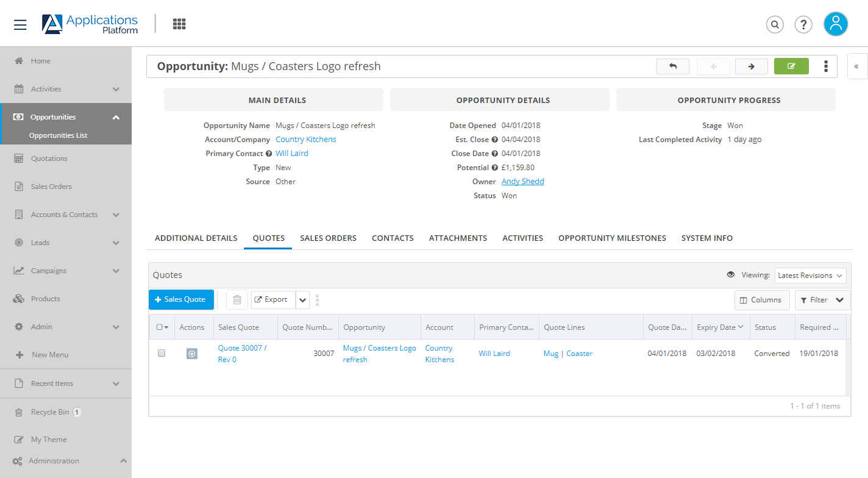868x478 pixels.
Task: Tick the checkbox for Quote 30007 row
Action: tap(162, 353)
